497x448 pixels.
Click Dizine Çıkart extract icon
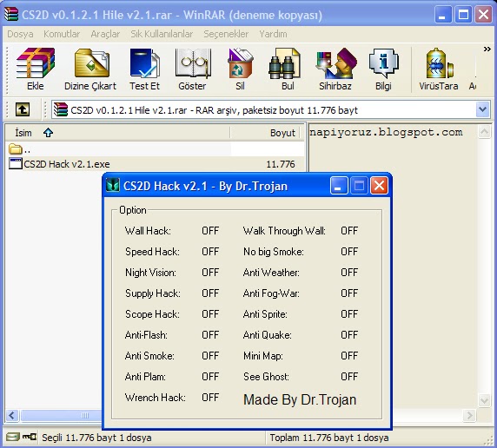(92, 63)
